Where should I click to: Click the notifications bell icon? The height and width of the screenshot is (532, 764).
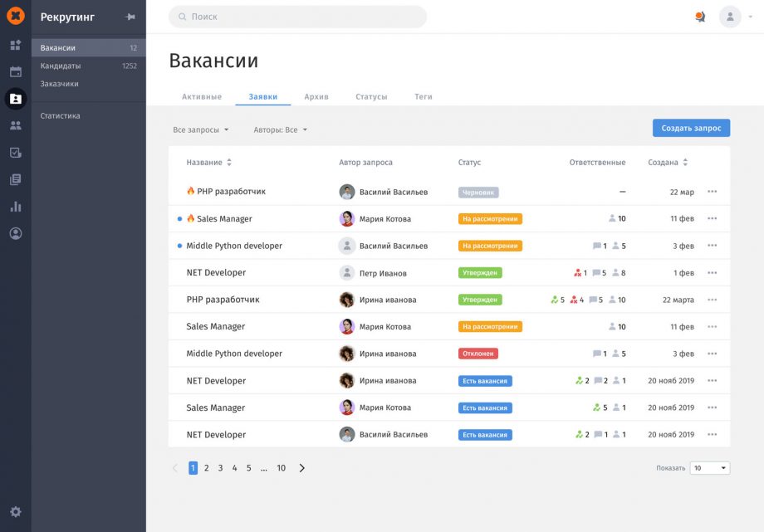(x=698, y=17)
